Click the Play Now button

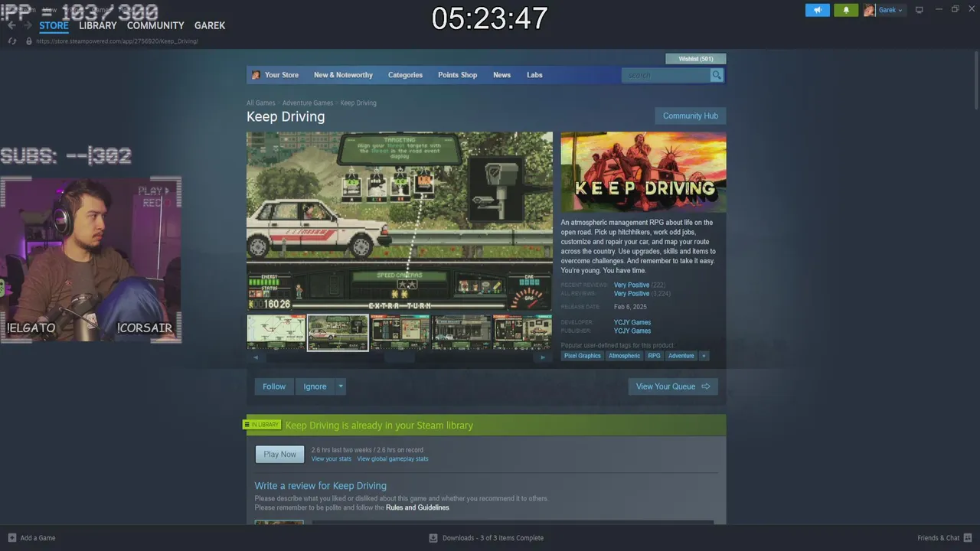[279, 455]
